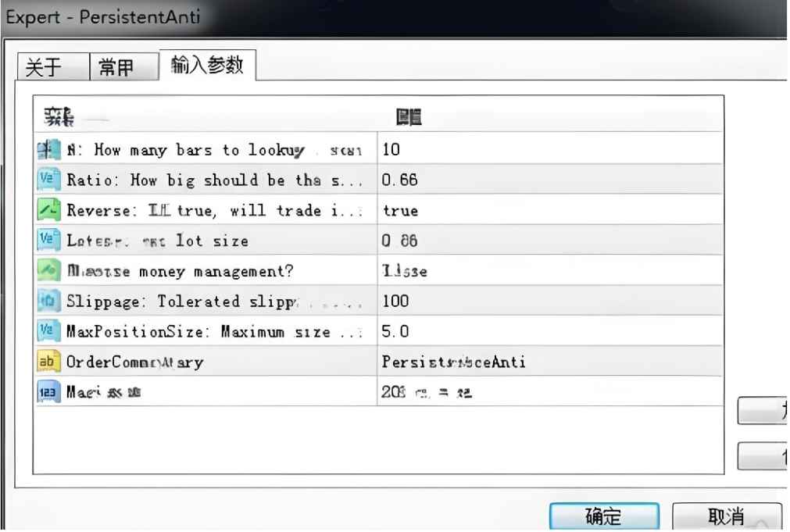The image size is (790, 532).
Task: Click the money management row icon
Action: [x=45, y=270]
